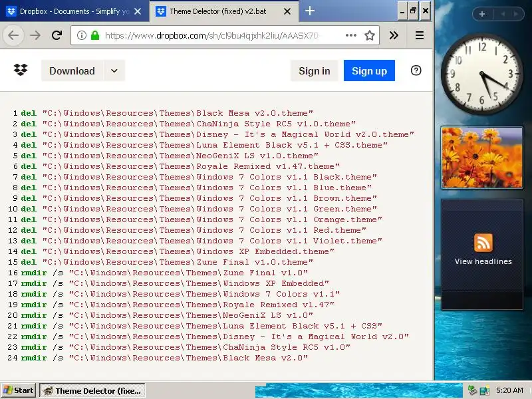Click line 14 Windows XP Embedded.theme path

(x=188, y=251)
